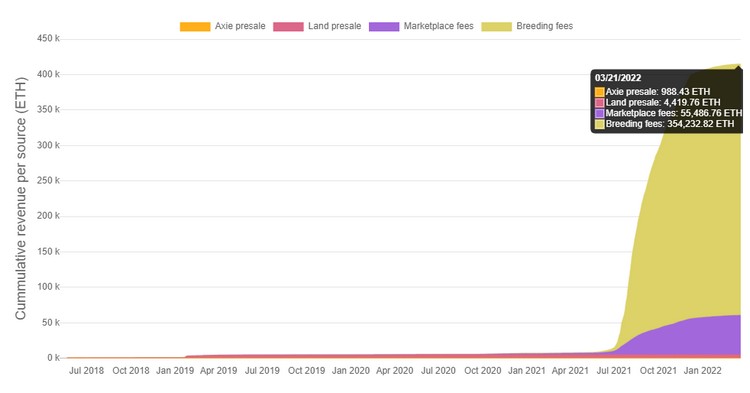Click the tooltip's Marketplace fees 55,486.76 ETH line

click(x=668, y=113)
